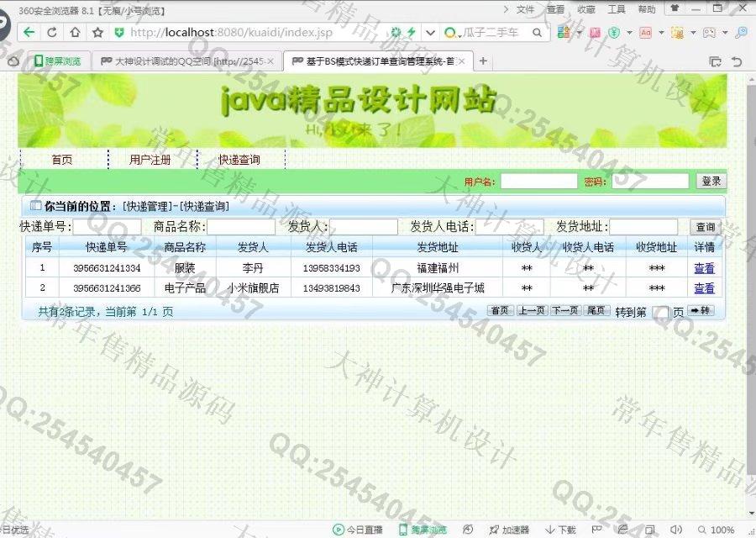Open a new tab with plus icon
The width and height of the screenshot is (756, 538).
pyautogui.click(x=483, y=61)
